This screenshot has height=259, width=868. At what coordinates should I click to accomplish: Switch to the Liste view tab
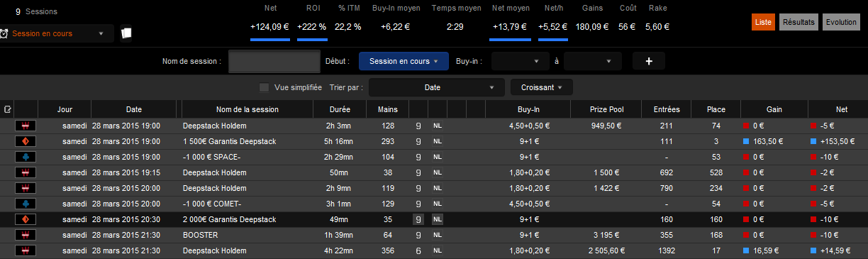[x=763, y=22]
